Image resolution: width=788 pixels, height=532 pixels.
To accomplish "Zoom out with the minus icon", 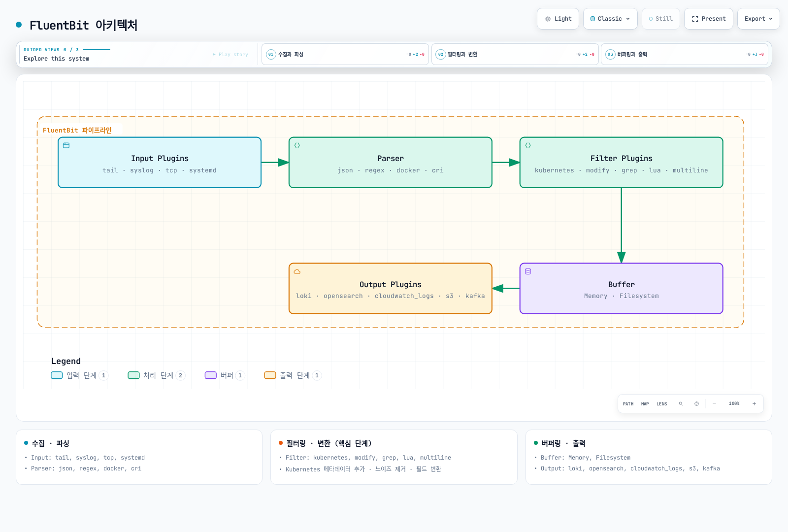I will pyautogui.click(x=714, y=404).
